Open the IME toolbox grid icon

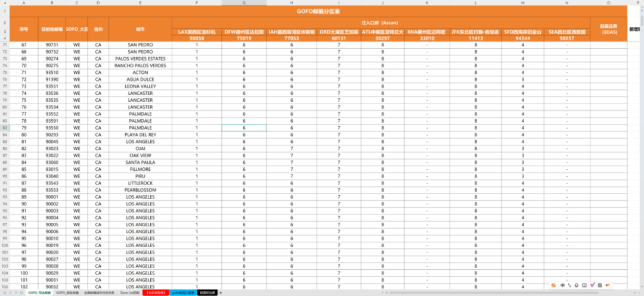click(599, 285)
